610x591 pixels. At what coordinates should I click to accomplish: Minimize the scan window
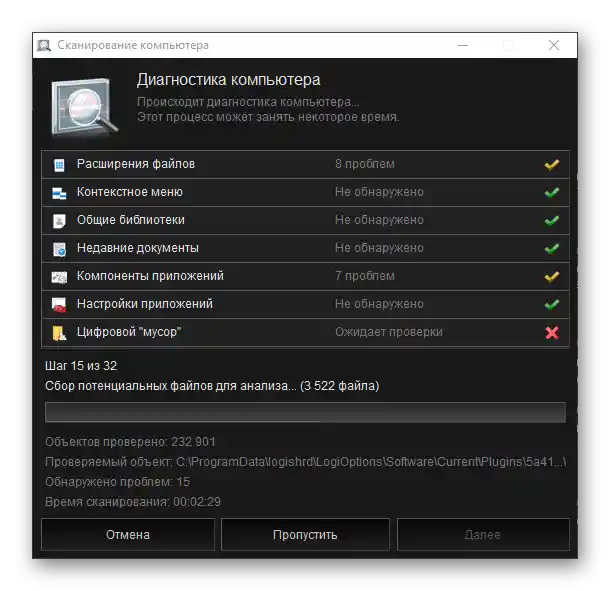[x=463, y=46]
